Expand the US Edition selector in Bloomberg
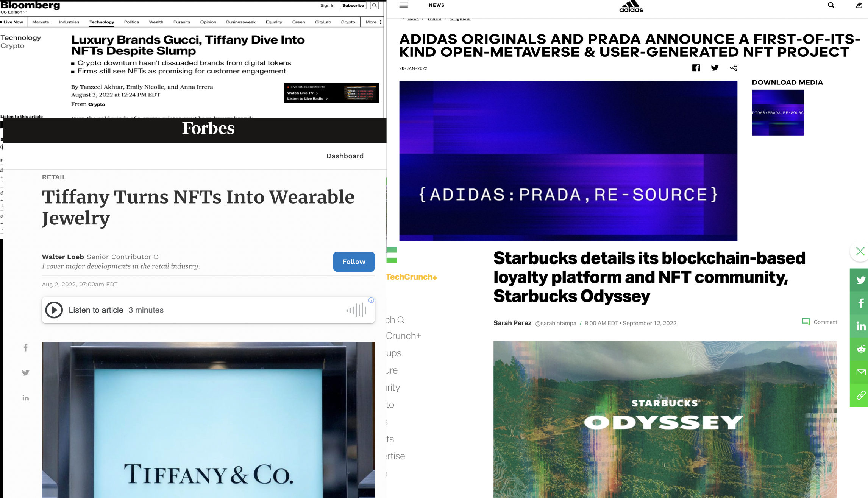This screenshot has width=868, height=498. coord(14,12)
